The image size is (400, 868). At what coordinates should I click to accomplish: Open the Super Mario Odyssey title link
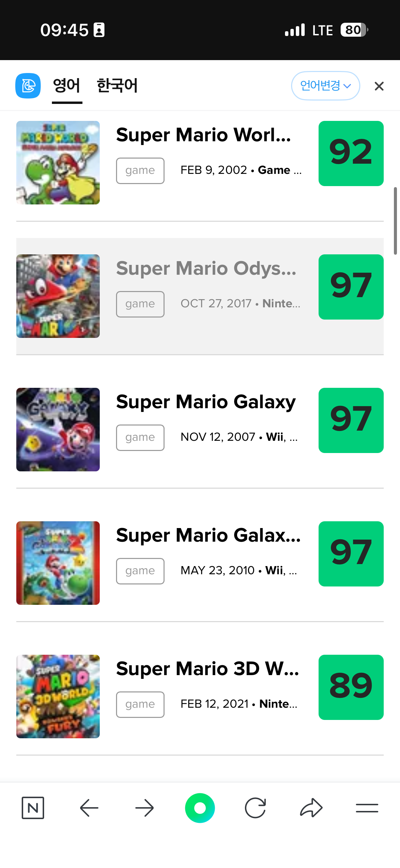[206, 268]
